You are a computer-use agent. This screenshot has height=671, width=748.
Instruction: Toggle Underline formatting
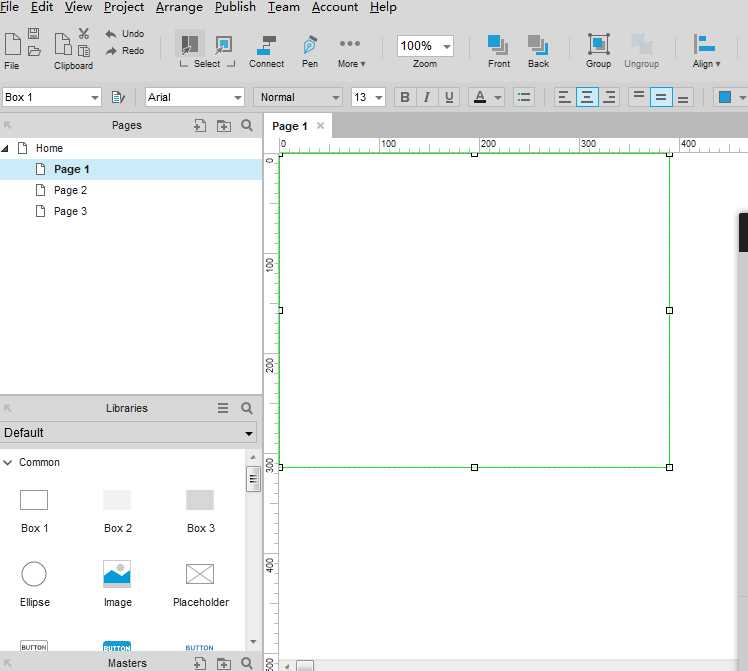449,97
